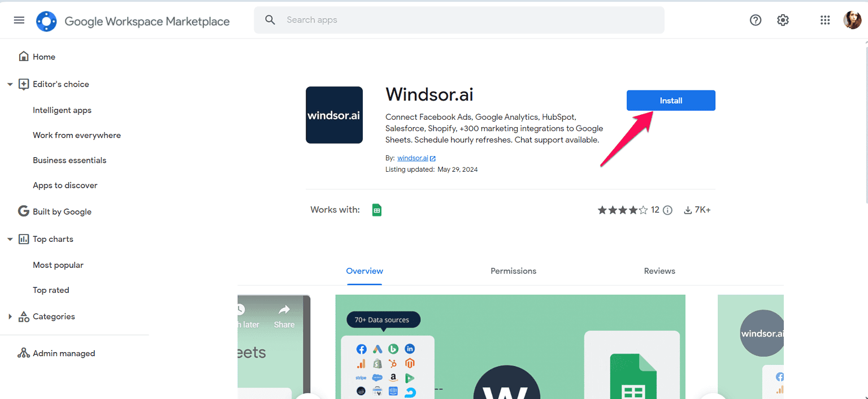Click the rating info icon

[667, 210]
